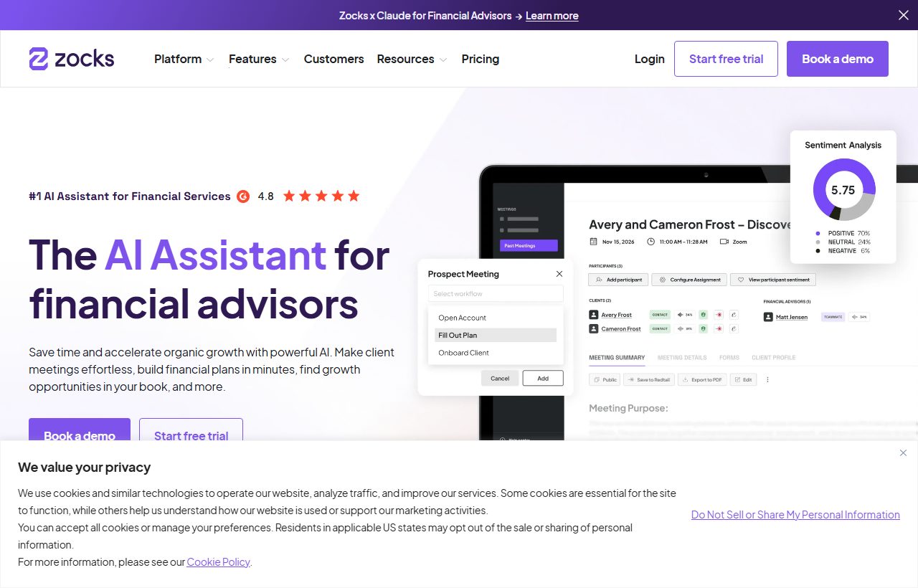Switch to the Forms tab
This screenshot has width=918, height=588.
729,357
